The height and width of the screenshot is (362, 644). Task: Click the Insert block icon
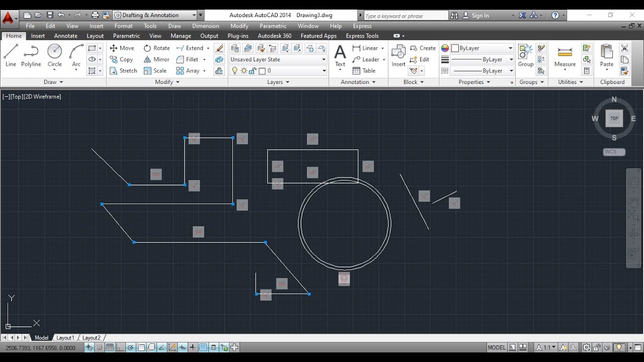tap(398, 55)
